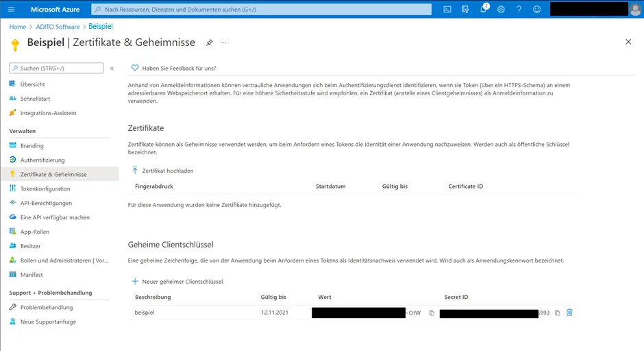
Task: Click the certificates Gültig bis header
Action: [395, 186]
